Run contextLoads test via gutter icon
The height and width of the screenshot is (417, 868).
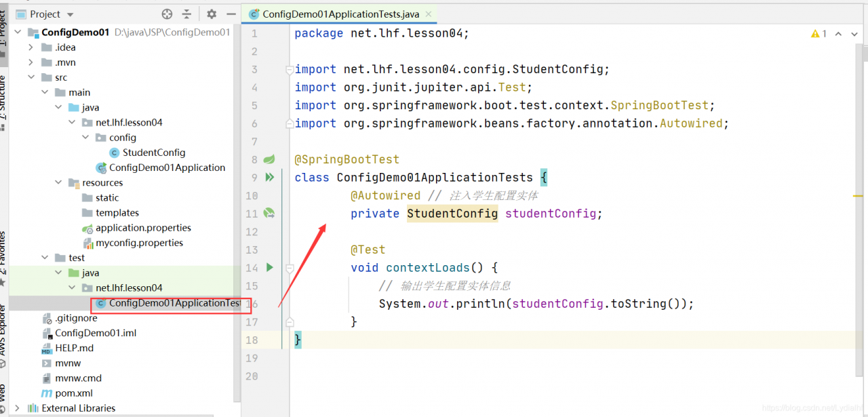[x=269, y=267]
